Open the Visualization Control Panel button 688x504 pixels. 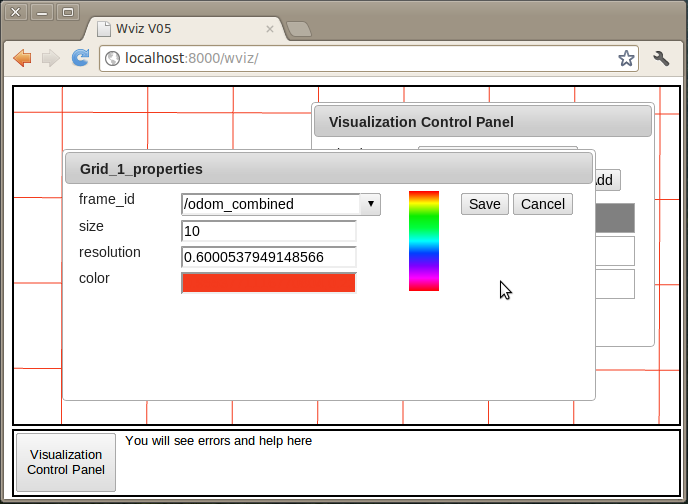click(66, 462)
